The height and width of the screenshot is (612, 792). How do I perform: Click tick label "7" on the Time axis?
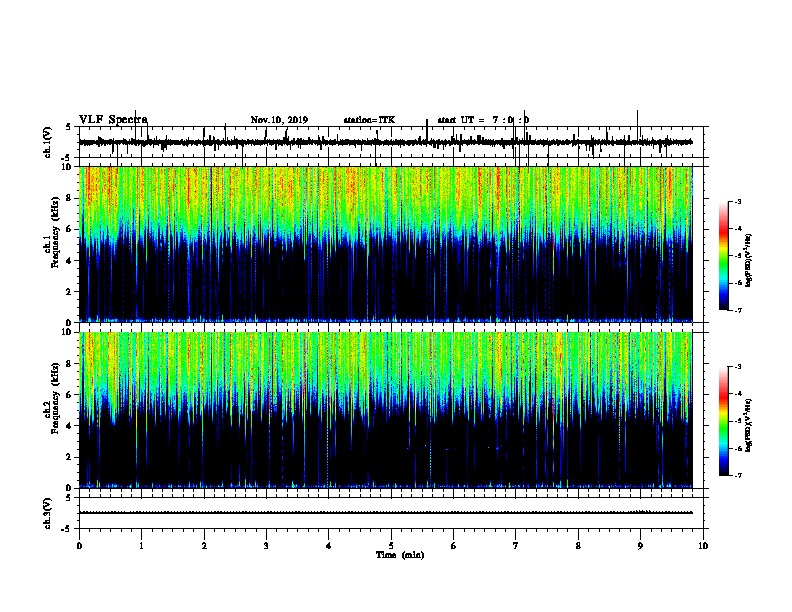tap(516, 546)
